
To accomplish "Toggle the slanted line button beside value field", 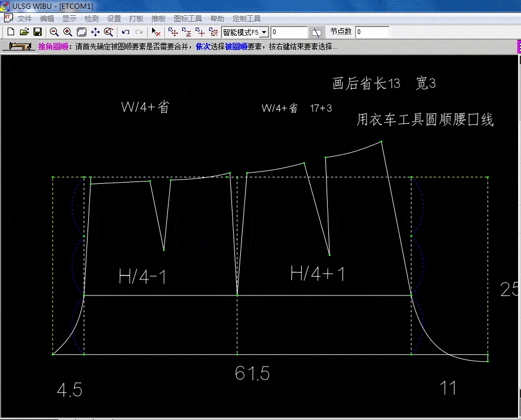I will click(x=317, y=32).
